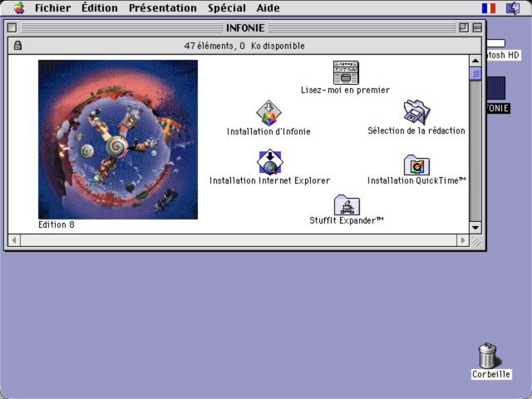
Task: Click the window resize grip corner
Action: (476, 241)
